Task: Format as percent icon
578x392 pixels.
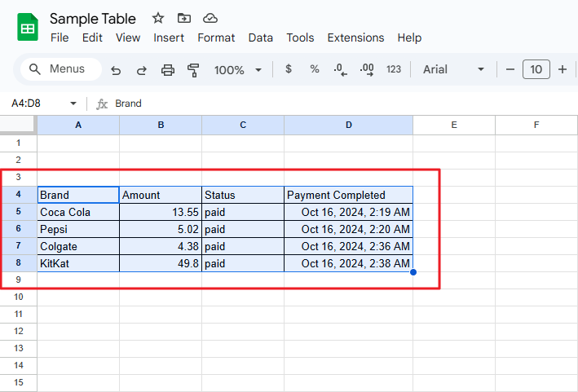Action: pyautogui.click(x=315, y=69)
